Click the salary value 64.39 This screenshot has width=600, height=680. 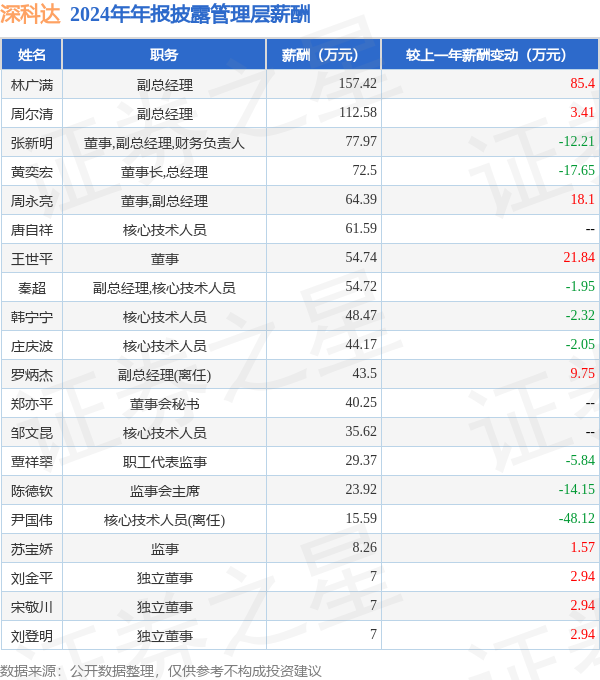(x=361, y=199)
